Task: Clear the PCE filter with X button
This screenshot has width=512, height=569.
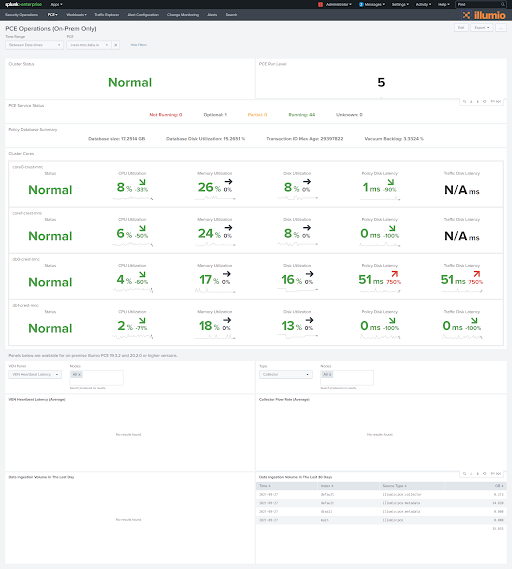Action: (x=116, y=45)
